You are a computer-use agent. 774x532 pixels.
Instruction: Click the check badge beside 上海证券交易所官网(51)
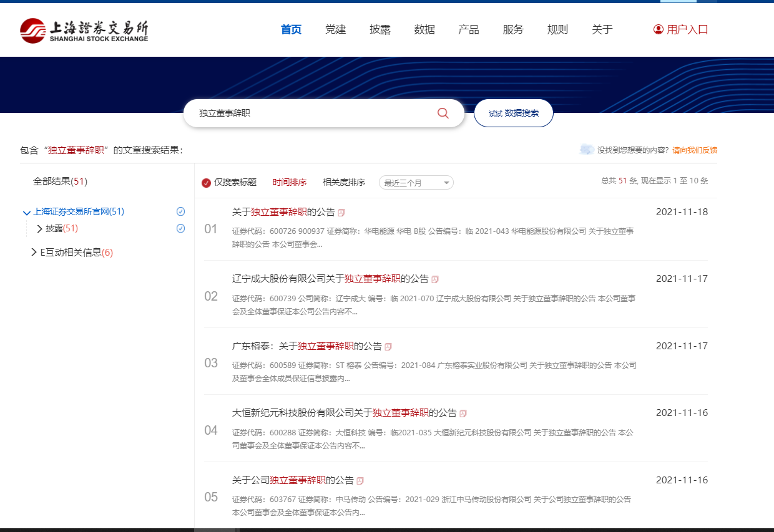point(181,211)
